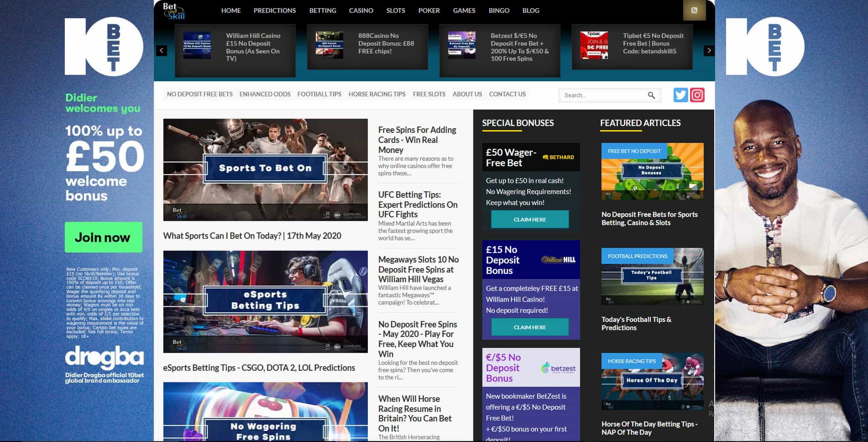Viewport: 868px width, 442px height.
Task: Open the POKER menu
Action: pyautogui.click(x=429, y=11)
